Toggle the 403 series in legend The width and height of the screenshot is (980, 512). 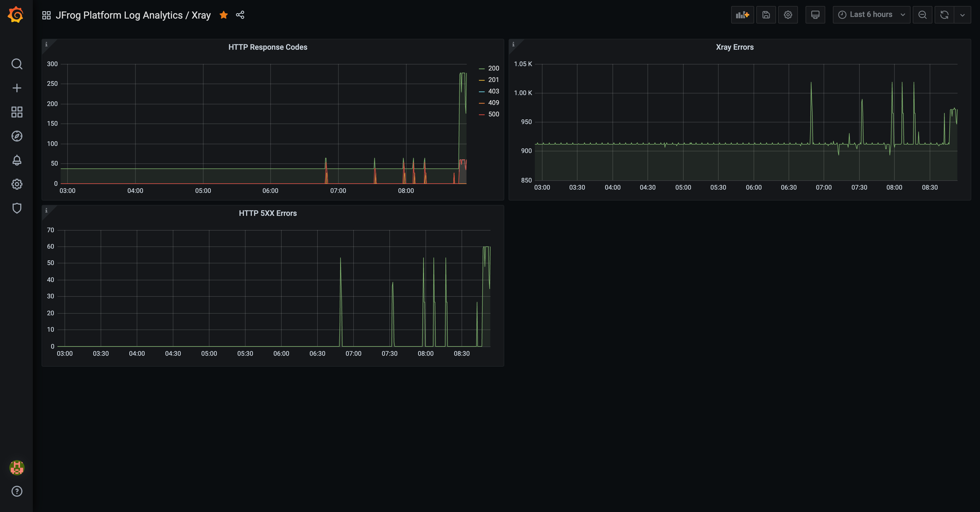[494, 91]
